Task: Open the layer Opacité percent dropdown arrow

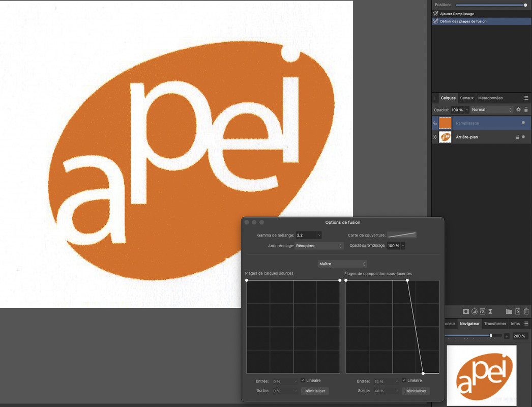Action: tap(467, 110)
